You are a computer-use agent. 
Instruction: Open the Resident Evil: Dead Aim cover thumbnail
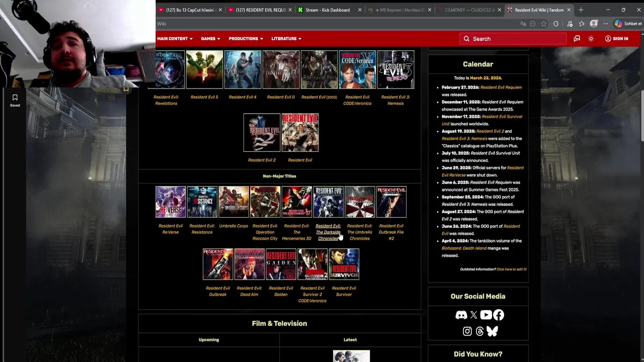pos(250,264)
